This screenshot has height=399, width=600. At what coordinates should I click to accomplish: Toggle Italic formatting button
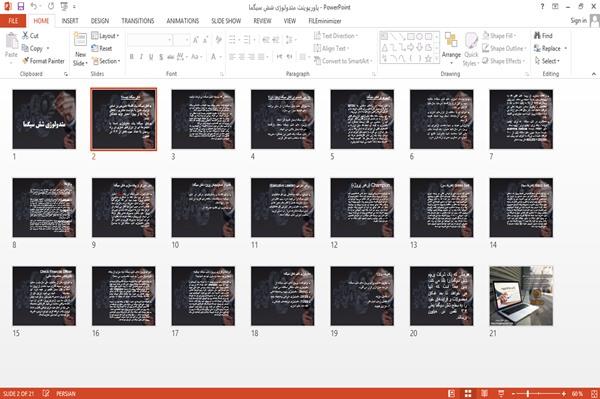click(x=141, y=57)
